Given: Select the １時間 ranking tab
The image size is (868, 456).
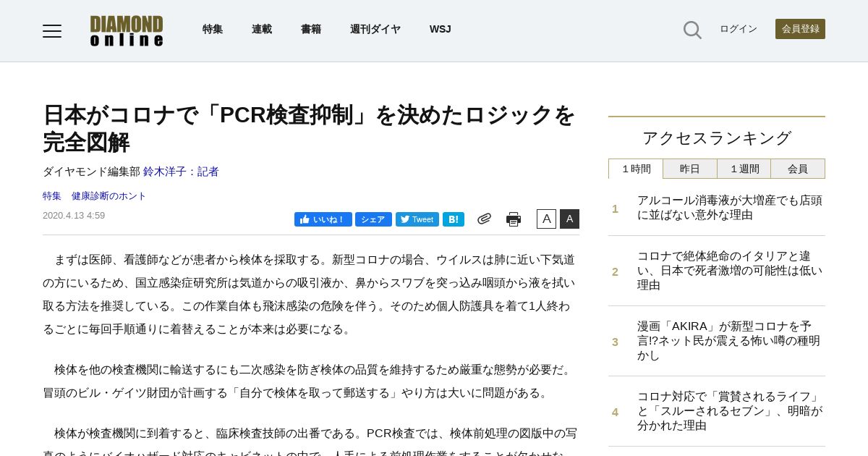Looking at the screenshot, I should [636, 169].
